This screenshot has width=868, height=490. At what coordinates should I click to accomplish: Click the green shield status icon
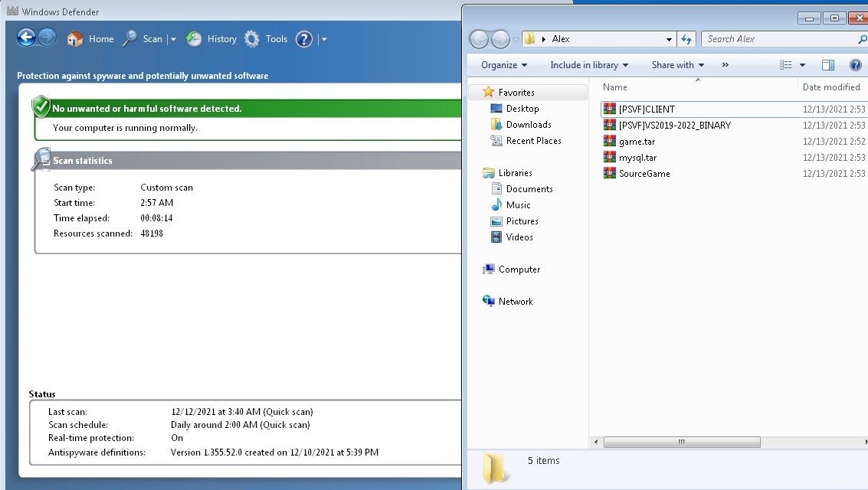(41, 106)
